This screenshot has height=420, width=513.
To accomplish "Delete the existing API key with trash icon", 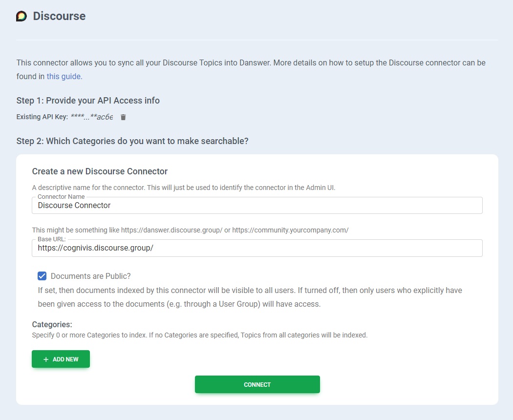I will (x=123, y=117).
